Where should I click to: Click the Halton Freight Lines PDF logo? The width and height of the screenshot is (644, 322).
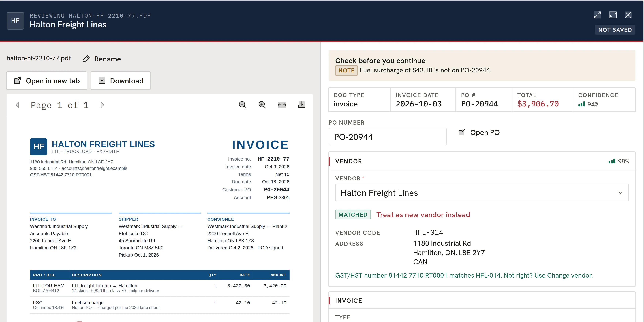point(38,147)
